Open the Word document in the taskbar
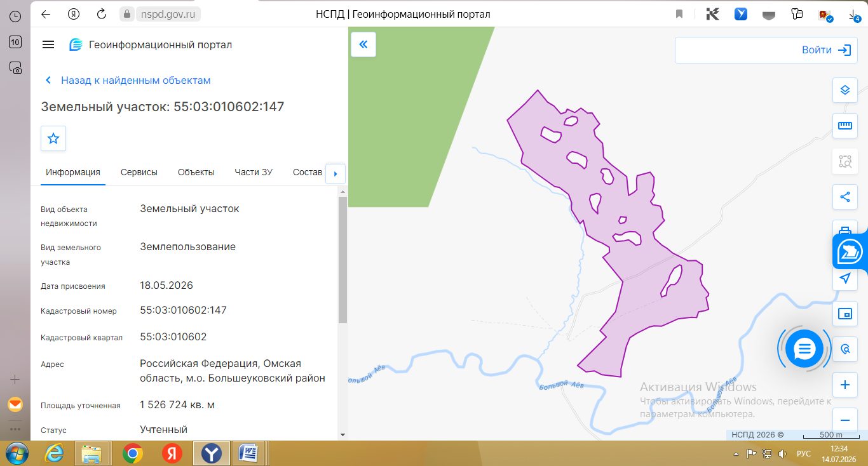The image size is (868, 466). tap(248, 453)
